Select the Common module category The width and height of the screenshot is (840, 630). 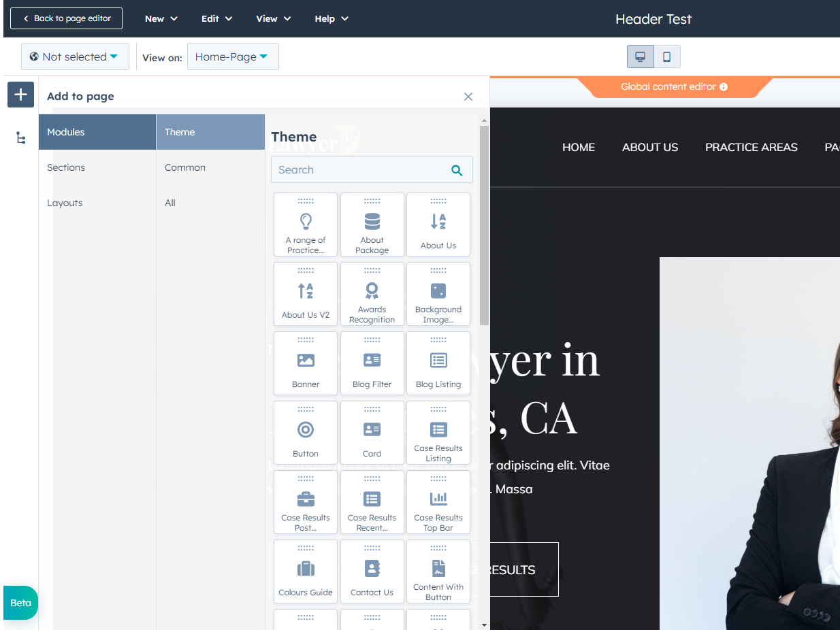tap(185, 167)
